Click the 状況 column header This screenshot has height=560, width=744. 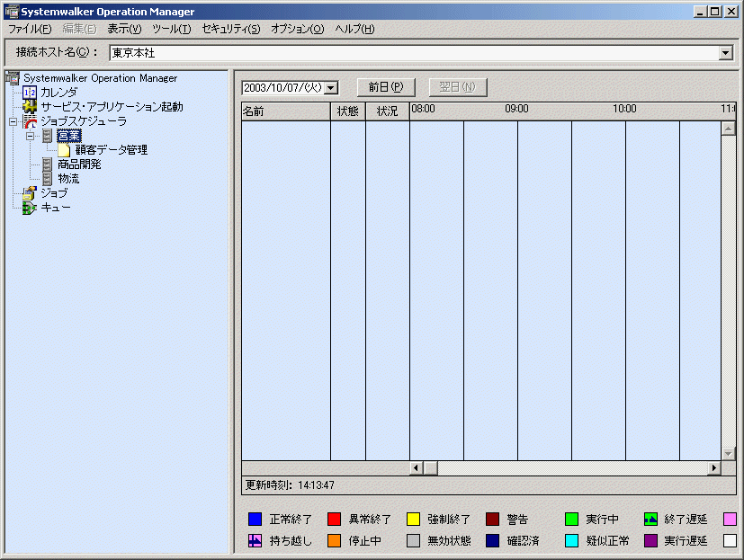click(387, 111)
